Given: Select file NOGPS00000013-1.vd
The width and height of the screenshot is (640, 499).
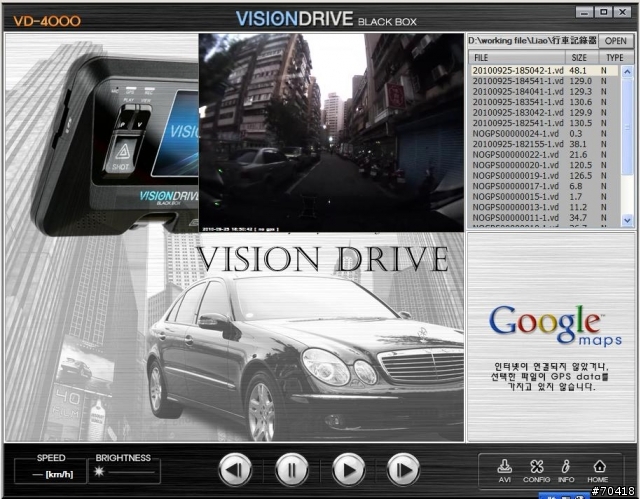Looking at the screenshot, I should [x=544, y=207].
